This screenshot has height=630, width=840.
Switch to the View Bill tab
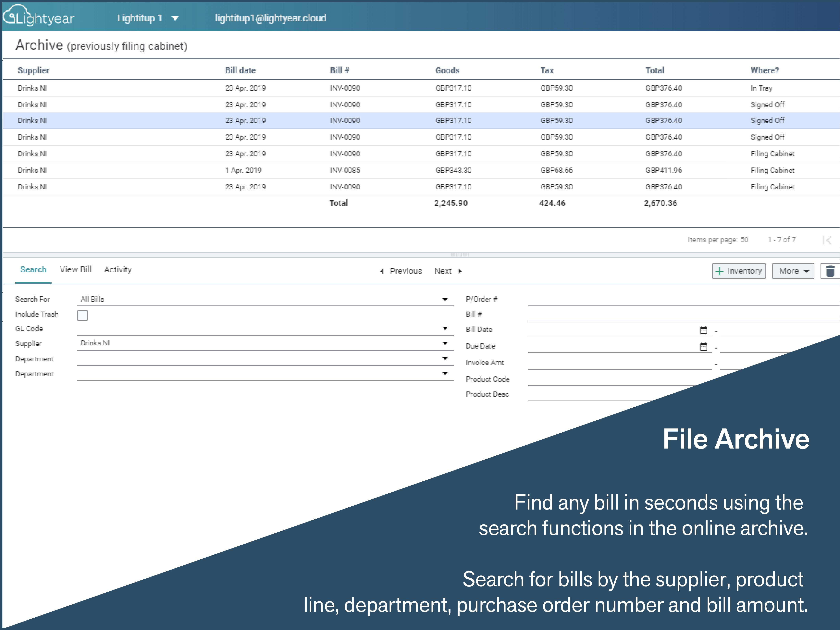(x=76, y=270)
